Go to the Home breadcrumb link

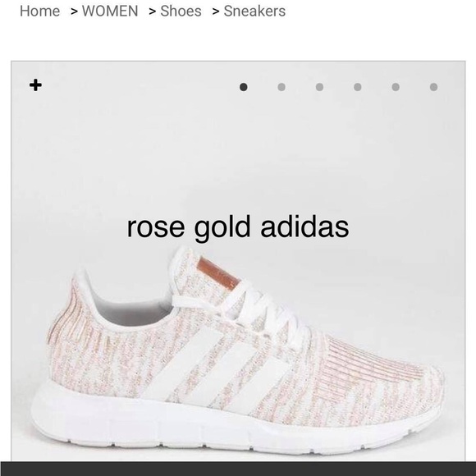39,11
